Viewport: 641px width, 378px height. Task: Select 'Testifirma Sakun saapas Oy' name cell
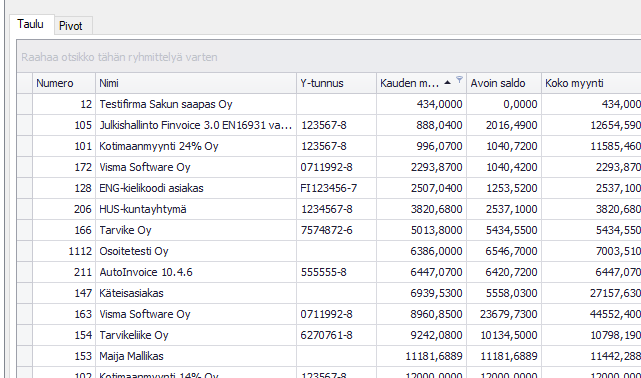196,104
